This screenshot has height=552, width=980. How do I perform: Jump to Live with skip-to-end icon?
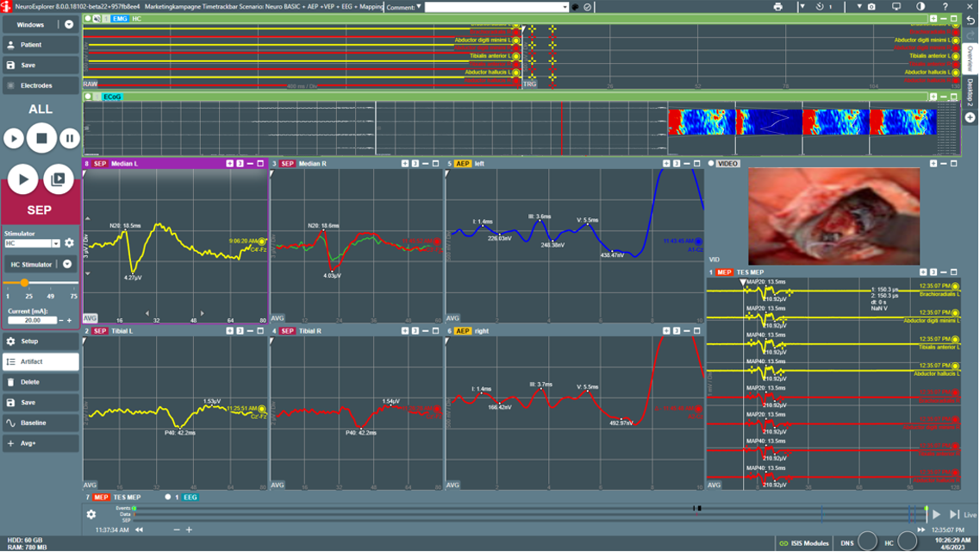pyautogui.click(x=954, y=515)
